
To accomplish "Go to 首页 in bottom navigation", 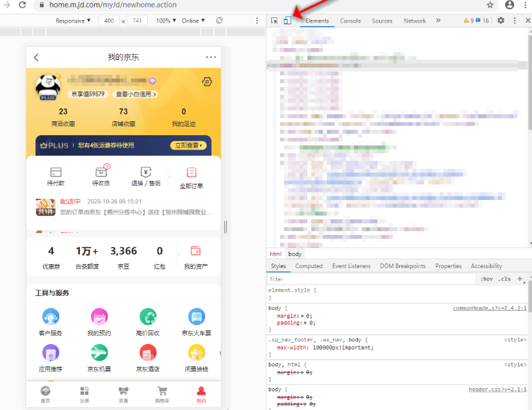I will point(46,394).
